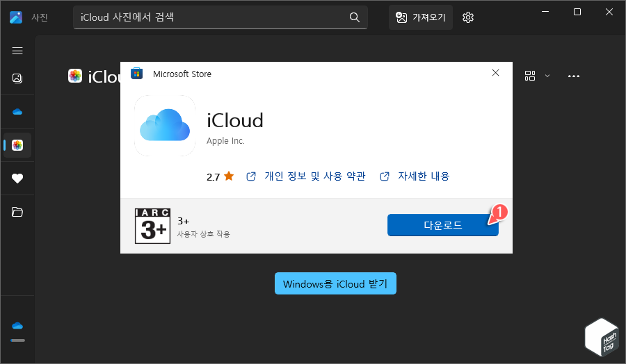This screenshot has height=364, width=626.
Task: Click the 다운로드 download button
Action: click(x=443, y=225)
